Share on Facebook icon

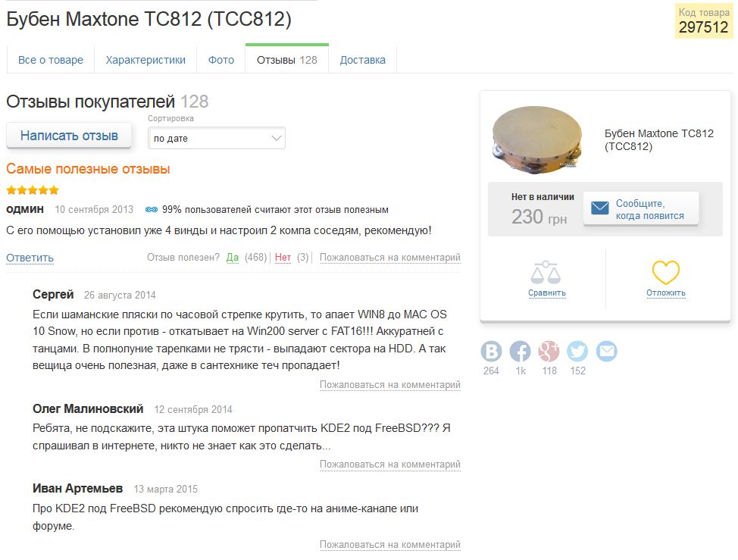[520, 351]
